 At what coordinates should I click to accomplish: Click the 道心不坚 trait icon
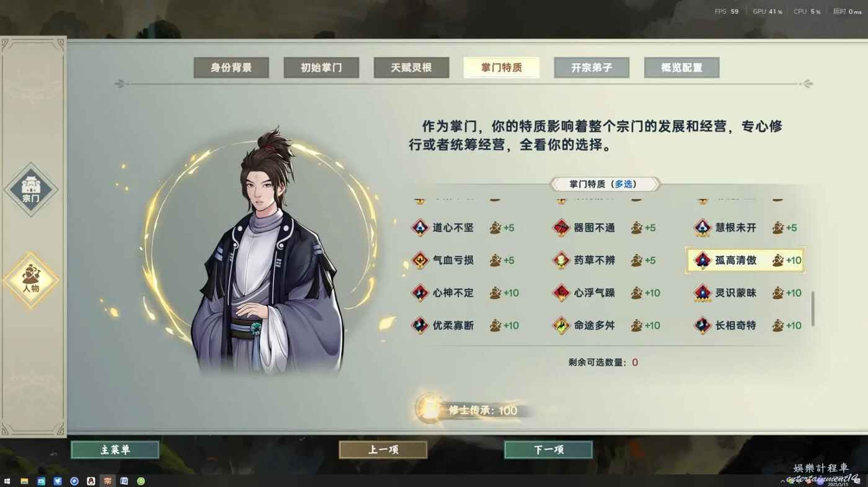coord(420,227)
